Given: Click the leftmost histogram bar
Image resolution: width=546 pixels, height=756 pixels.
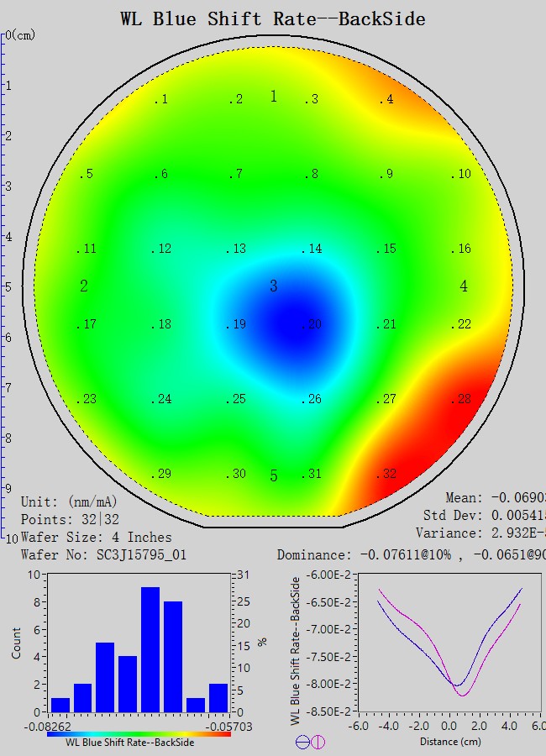Looking at the screenshot, I should click(60, 704).
